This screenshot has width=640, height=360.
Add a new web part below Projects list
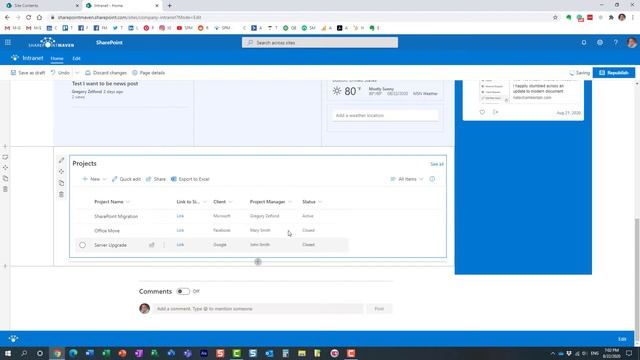[258, 262]
